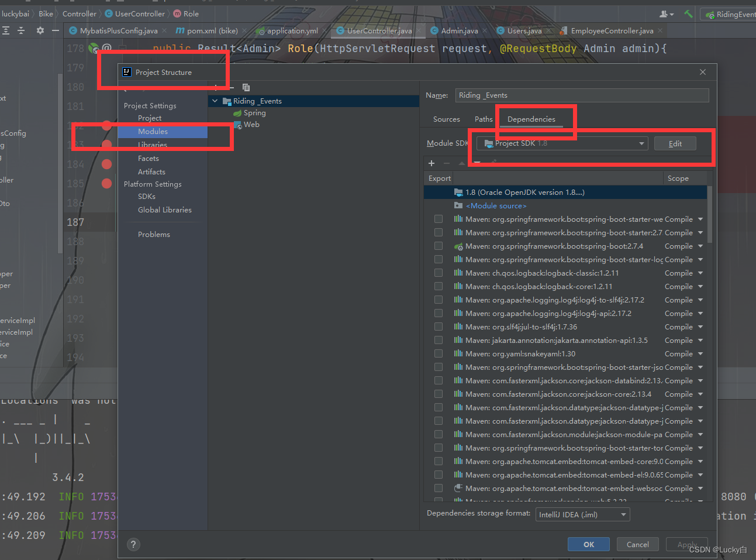
Task: Collapse the Riding_Events module tree node
Action: (215, 101)
